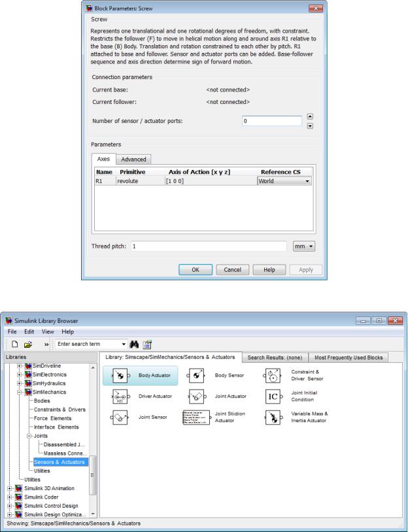Click the Thread pitch input field
The image size is (408, 532).
tap(209, 246)
